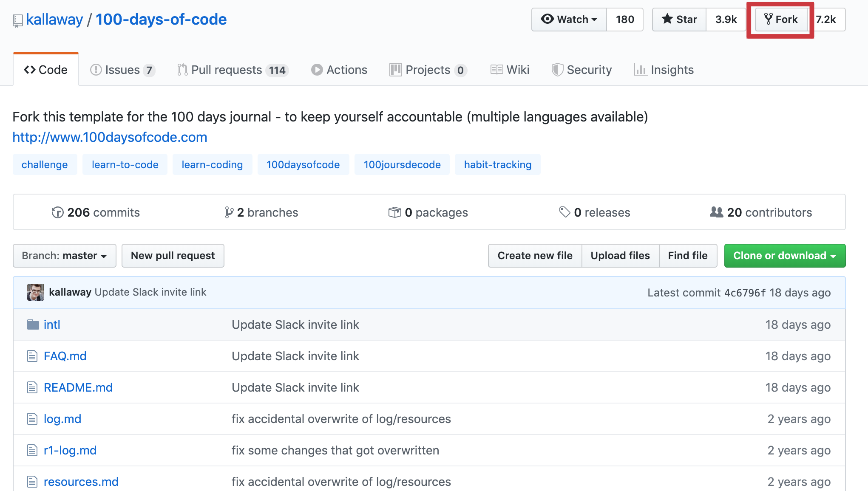Click the Insights graph icon

pos(640,70)
